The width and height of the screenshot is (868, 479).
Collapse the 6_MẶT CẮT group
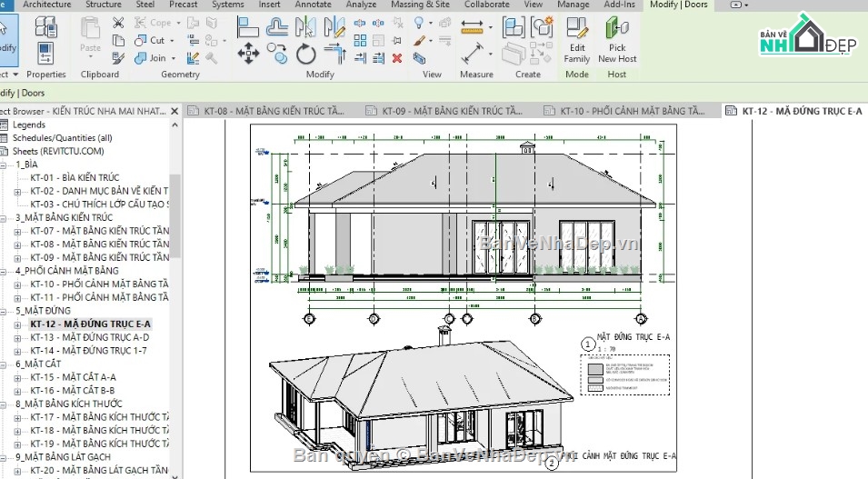pos(4,364)
